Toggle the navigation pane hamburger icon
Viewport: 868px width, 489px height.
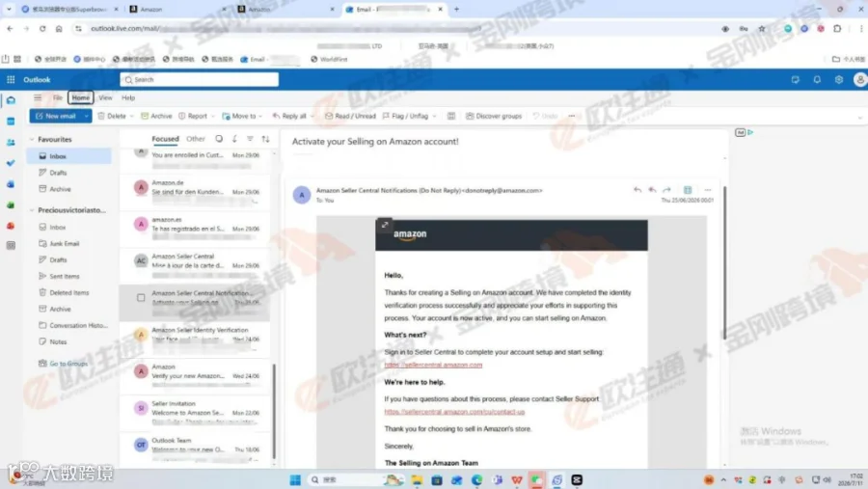point(38,98)
